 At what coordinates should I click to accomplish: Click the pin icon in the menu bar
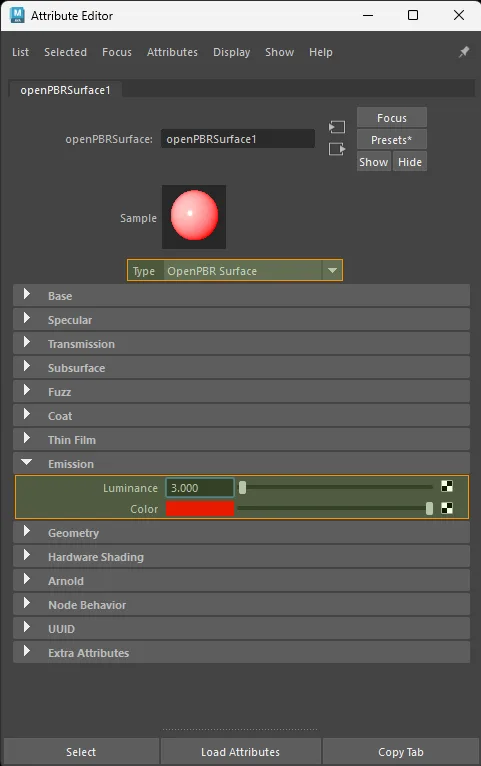coord(464,52)
